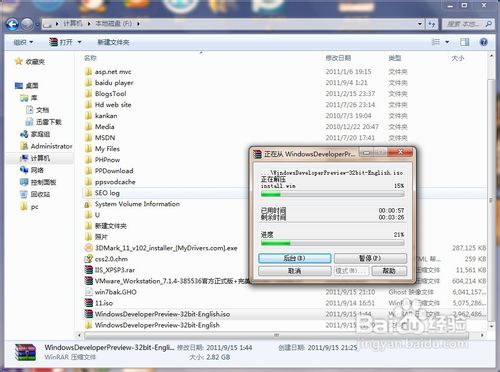Open address bar history dropdown
Image resolution: width=500 pixels, height=372 pixels.
[420, 24]
